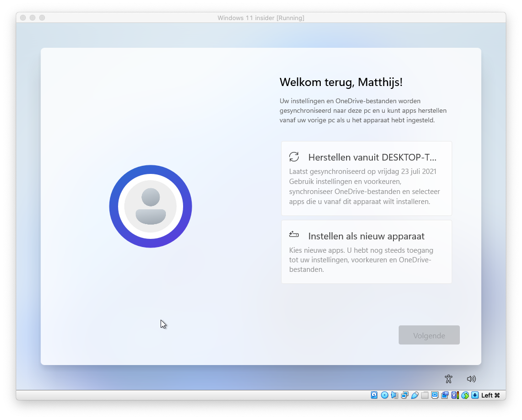
Task: Click the sync arrows icon in restore card
Action: (294, 157)
